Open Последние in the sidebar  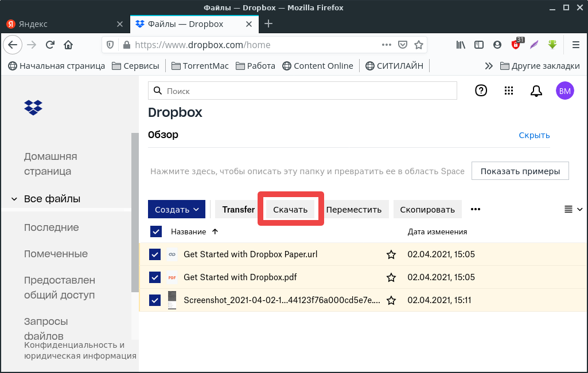click(x=52, y=227)
